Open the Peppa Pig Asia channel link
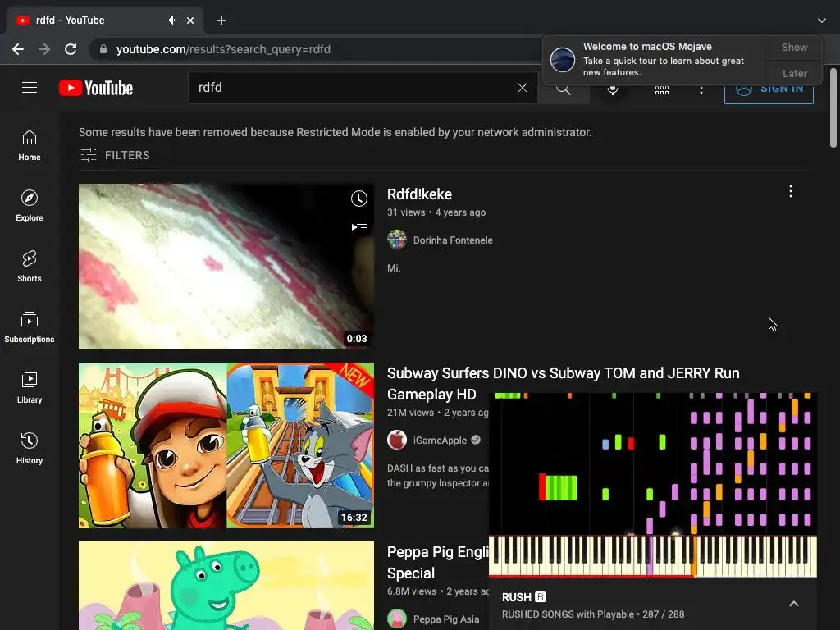 click(445, 619)
